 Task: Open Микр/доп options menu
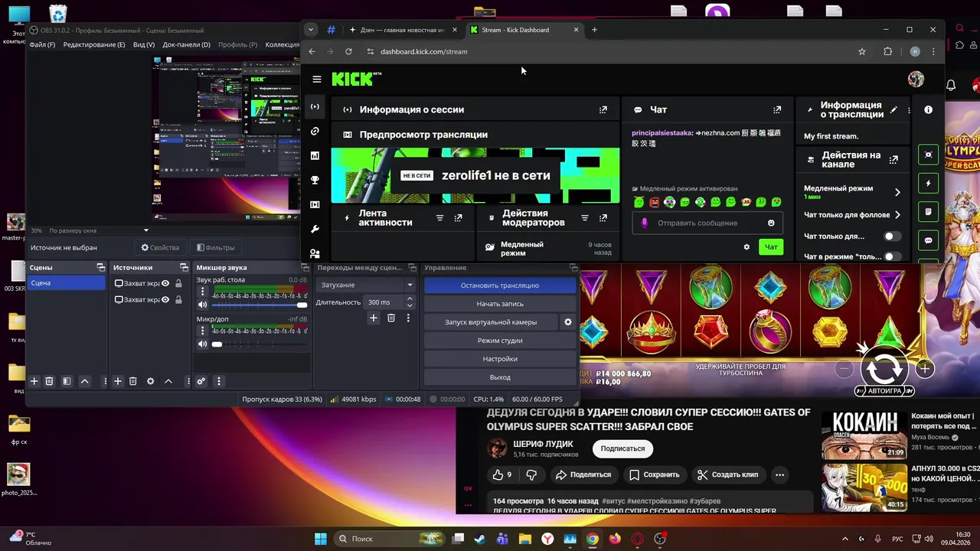click(202, 331)
